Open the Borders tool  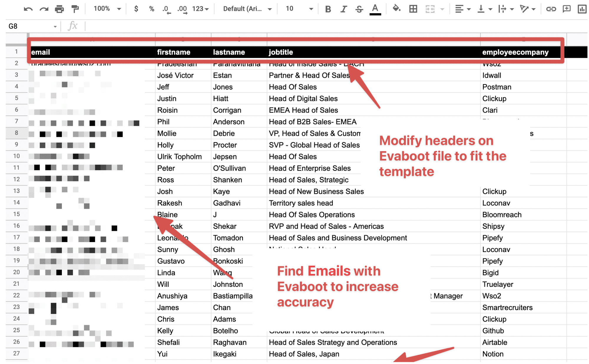tap(413, 9)
